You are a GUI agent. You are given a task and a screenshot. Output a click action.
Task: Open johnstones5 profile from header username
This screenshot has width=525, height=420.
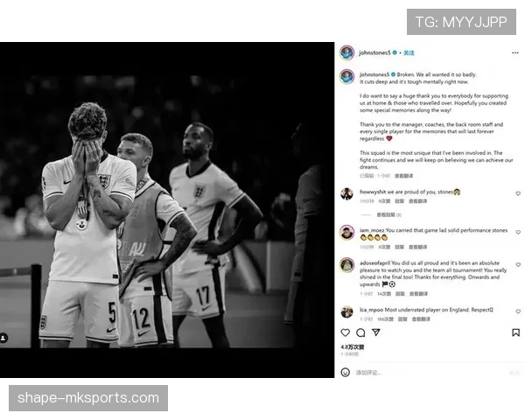pyautogui.click(x=374, y=52)
